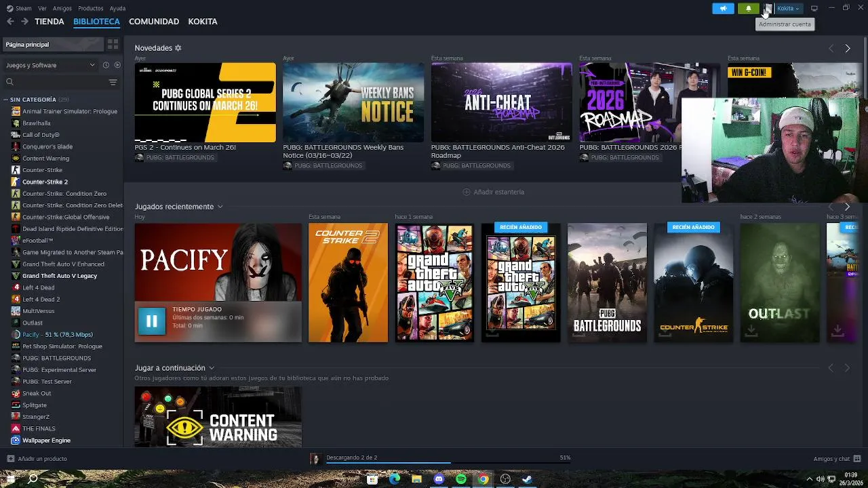Open PUBG BATTLEGROUNDS recent game cover
The height and width of the screenshot is (488, 868).
(607, 283)
